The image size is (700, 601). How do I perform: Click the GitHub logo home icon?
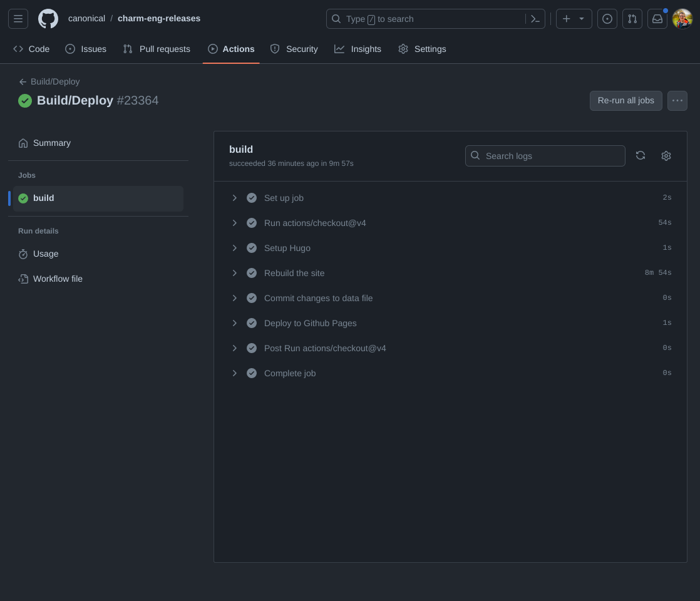point(48,19)
